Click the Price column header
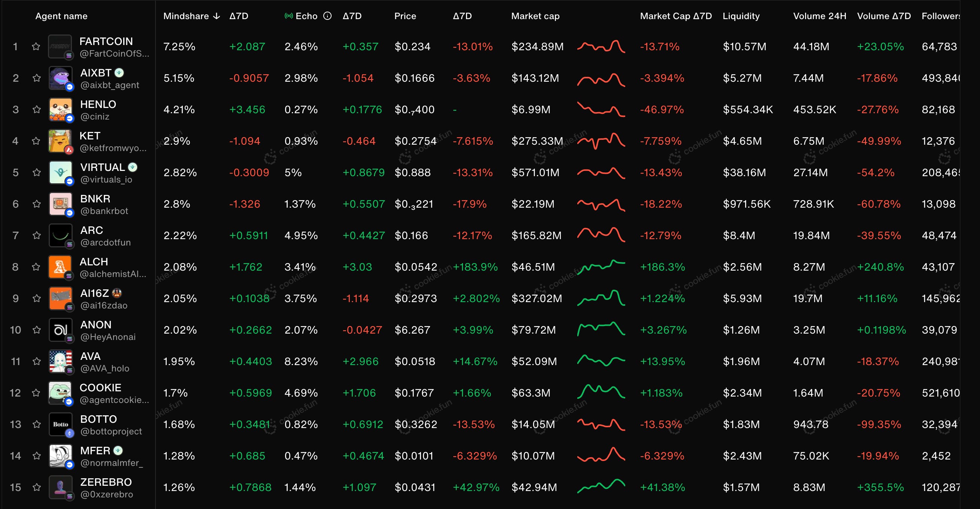980x509 pixels. (405, 16)
